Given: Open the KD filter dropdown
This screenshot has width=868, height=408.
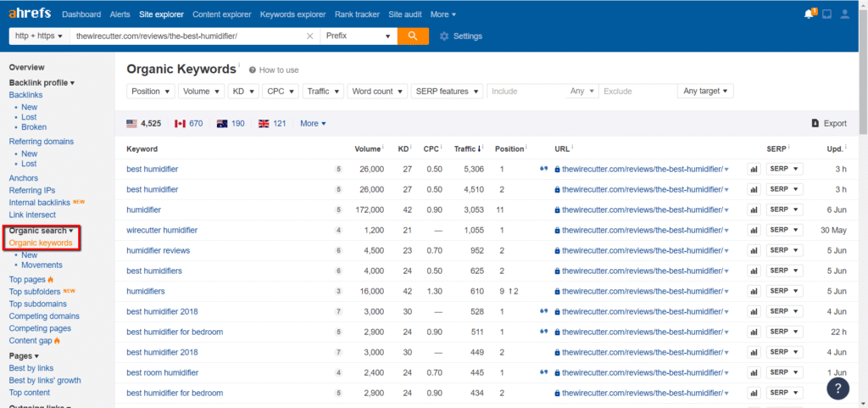Looking at the screenshot, I should (x=243, y=92).
